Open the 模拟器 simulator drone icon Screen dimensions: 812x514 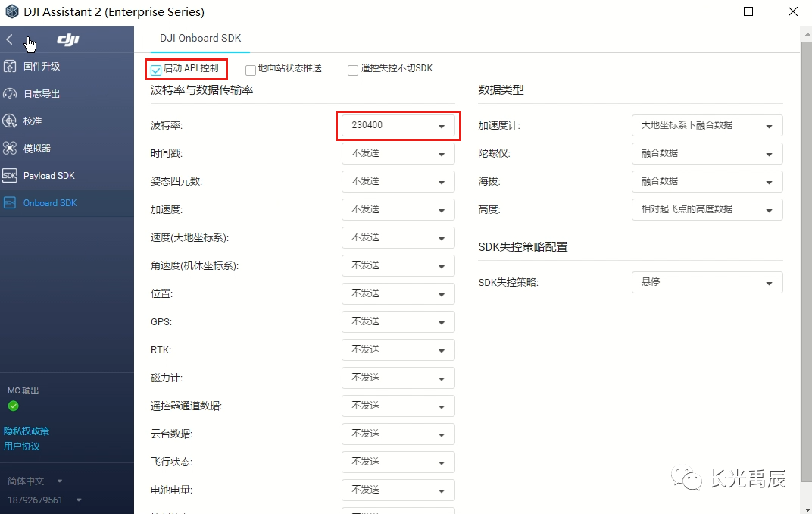(x=10, y=149)
